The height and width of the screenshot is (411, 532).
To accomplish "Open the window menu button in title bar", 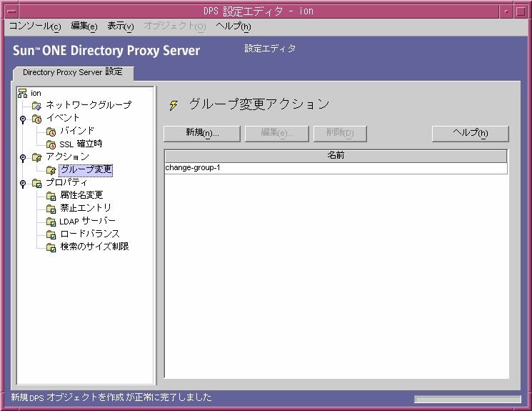I will (x=12, y=11).
